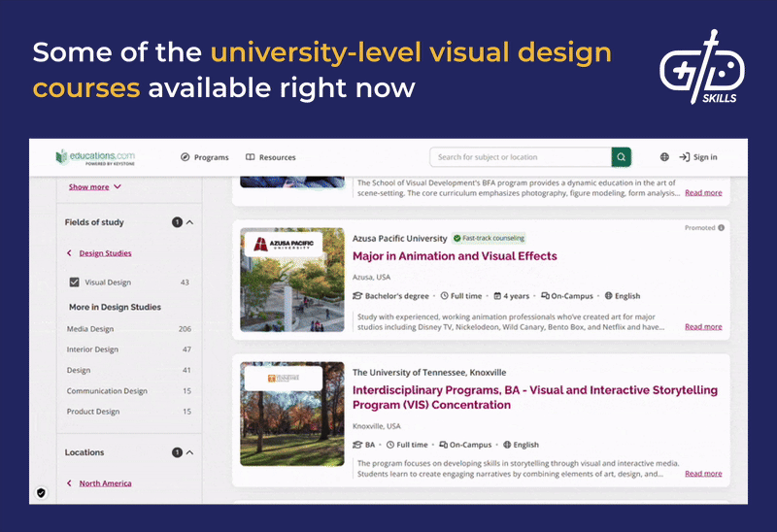The height and width of the screenshot is (532, 777).
Task: Click the Promoted info icon
Action: (721, 228)
